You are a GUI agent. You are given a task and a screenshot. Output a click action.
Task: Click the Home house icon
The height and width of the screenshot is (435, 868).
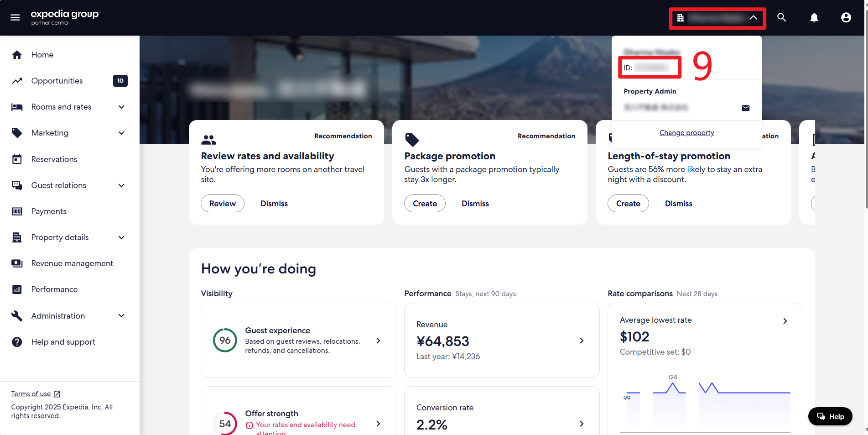[17, 55]
